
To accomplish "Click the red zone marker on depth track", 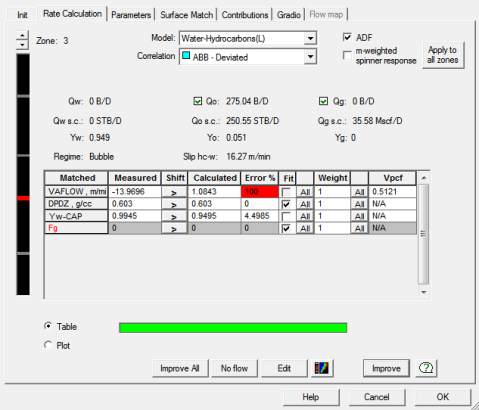I will [23, 198].
